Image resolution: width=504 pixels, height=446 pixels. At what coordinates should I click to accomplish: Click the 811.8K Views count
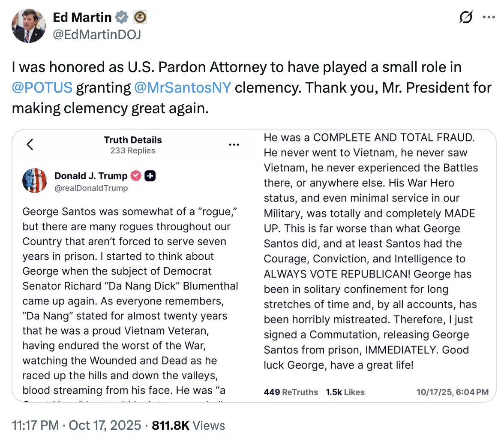click(188, 425)
